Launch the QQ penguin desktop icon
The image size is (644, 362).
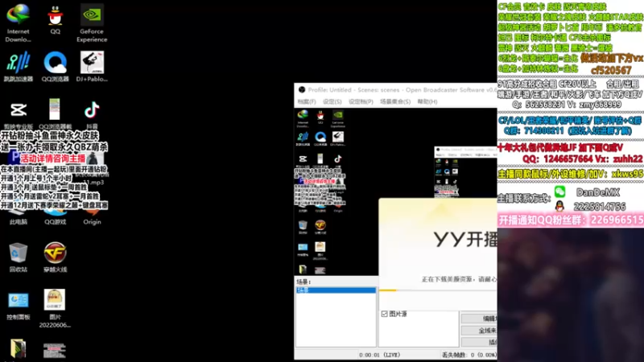[x=55, y=19]
